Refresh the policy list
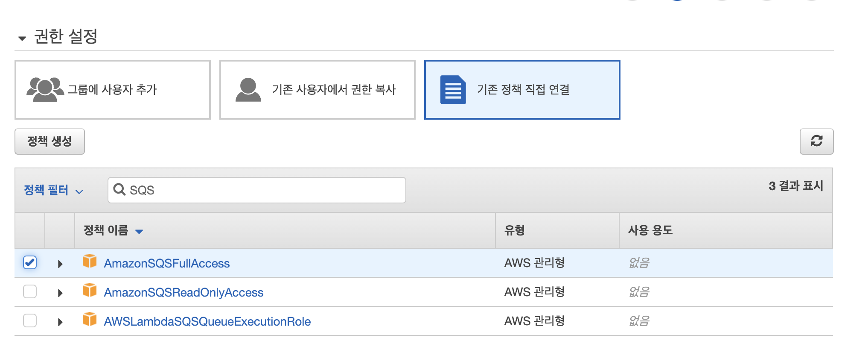Viewport: 868px width, 347px height. [x=816, y=141]
